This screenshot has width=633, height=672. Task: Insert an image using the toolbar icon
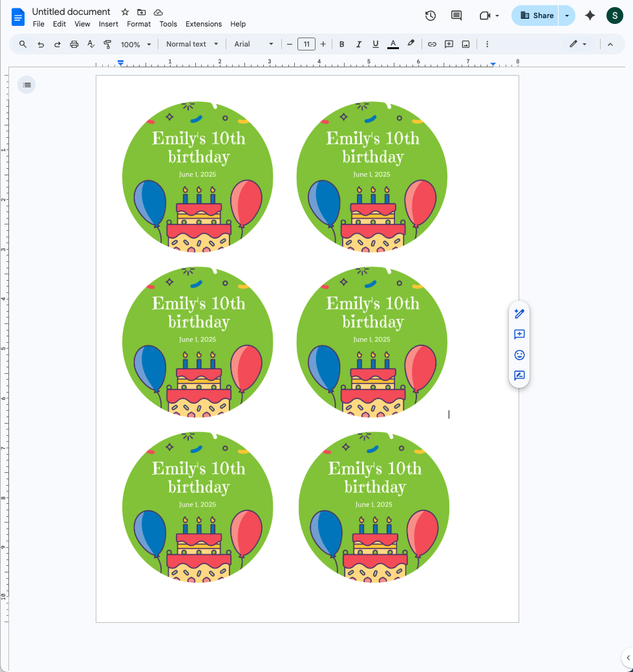(466, 44)
